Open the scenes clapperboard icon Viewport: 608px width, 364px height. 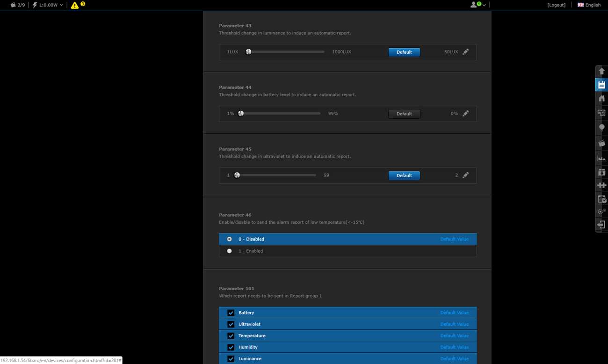point(601,143)
